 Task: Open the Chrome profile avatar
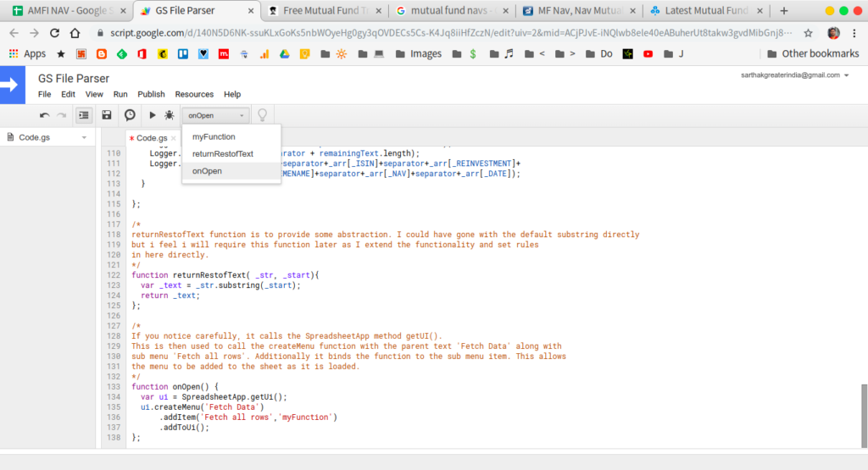point(834,33)
